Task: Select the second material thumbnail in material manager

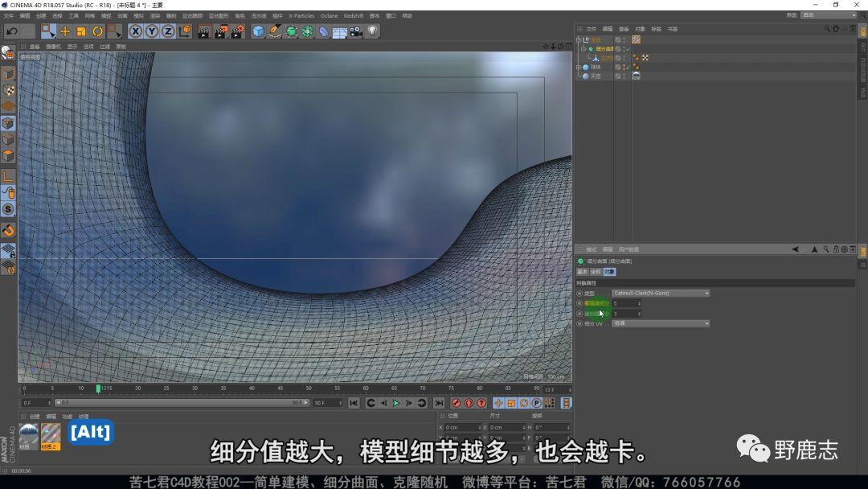Action: coord(51,434)
